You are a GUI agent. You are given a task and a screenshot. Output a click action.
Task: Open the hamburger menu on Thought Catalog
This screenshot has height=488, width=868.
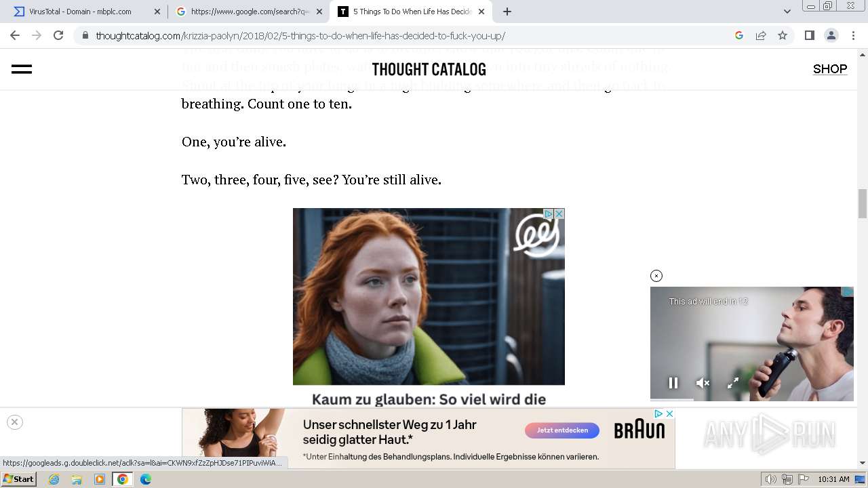22,69
